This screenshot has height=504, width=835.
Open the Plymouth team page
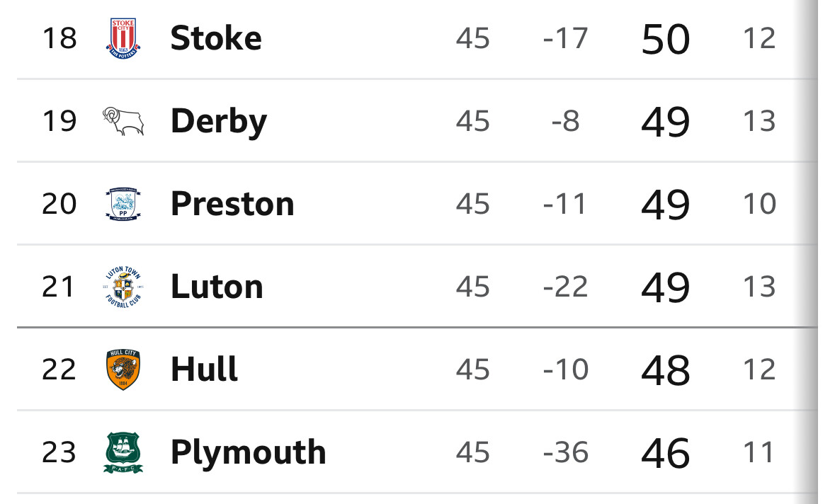click(x=248, y=454)
